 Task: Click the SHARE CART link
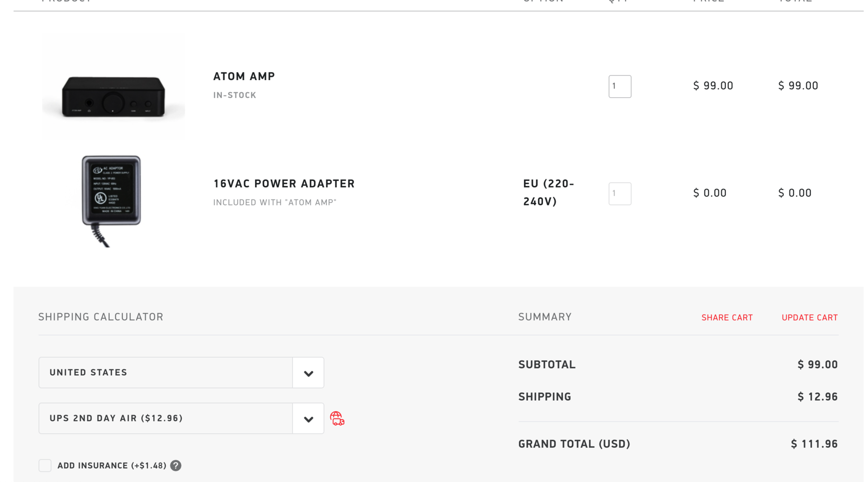(x=727, y=317)
